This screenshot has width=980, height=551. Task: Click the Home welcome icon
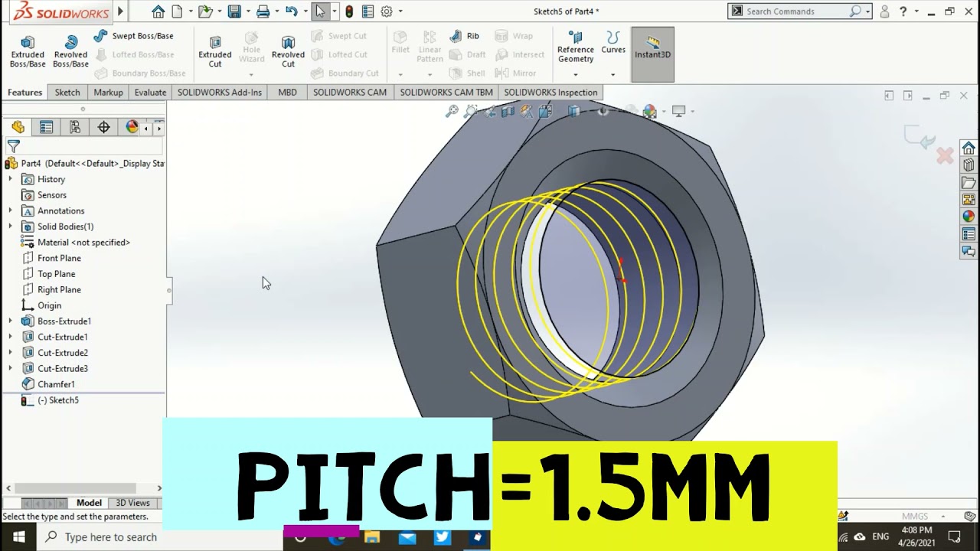pyautogui.click(x=158, y=11)
